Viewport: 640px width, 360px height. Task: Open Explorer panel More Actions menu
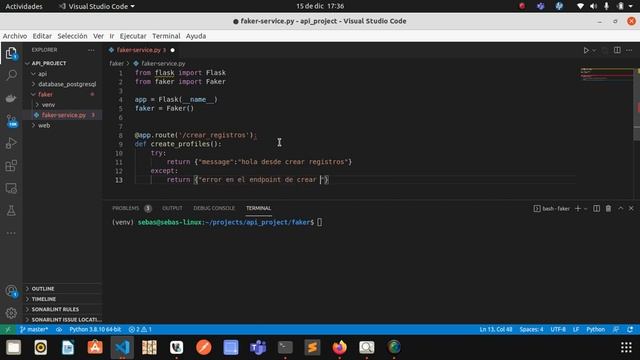91,50
